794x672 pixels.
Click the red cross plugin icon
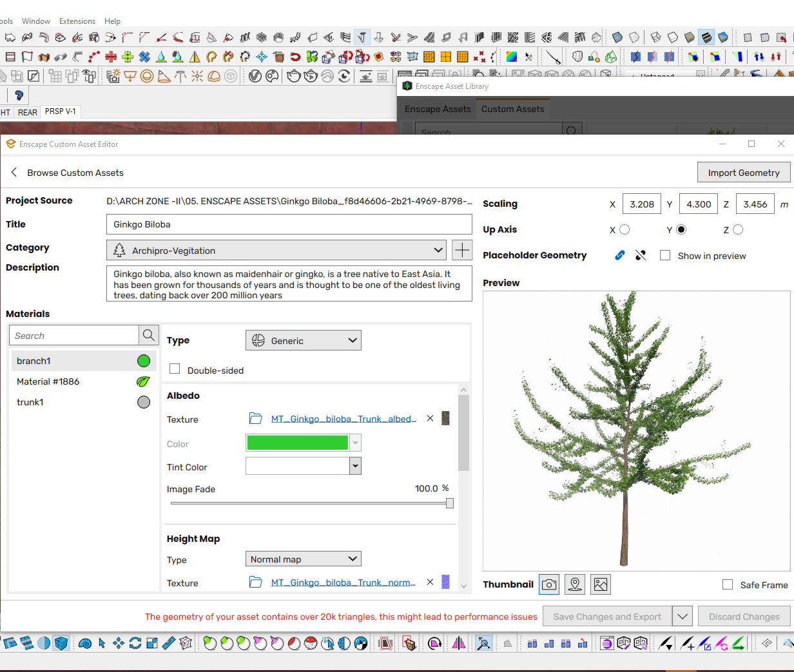(x=110, y=57)
